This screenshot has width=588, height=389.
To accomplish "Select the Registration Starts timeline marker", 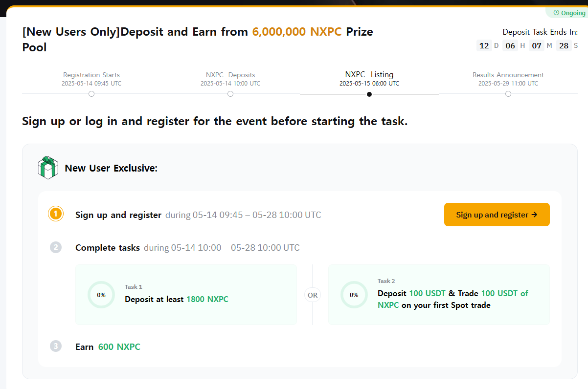I will tap(91, 94).
